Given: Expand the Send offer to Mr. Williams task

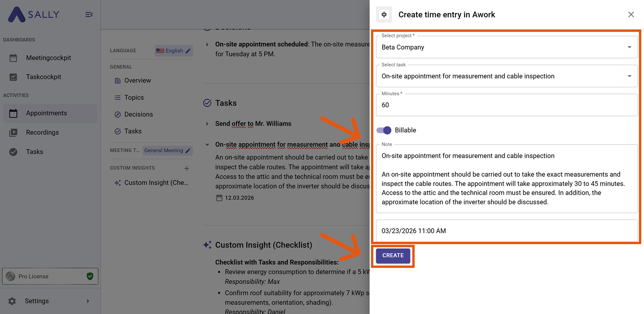Looking at the screenshot, I should coord(207,124).
